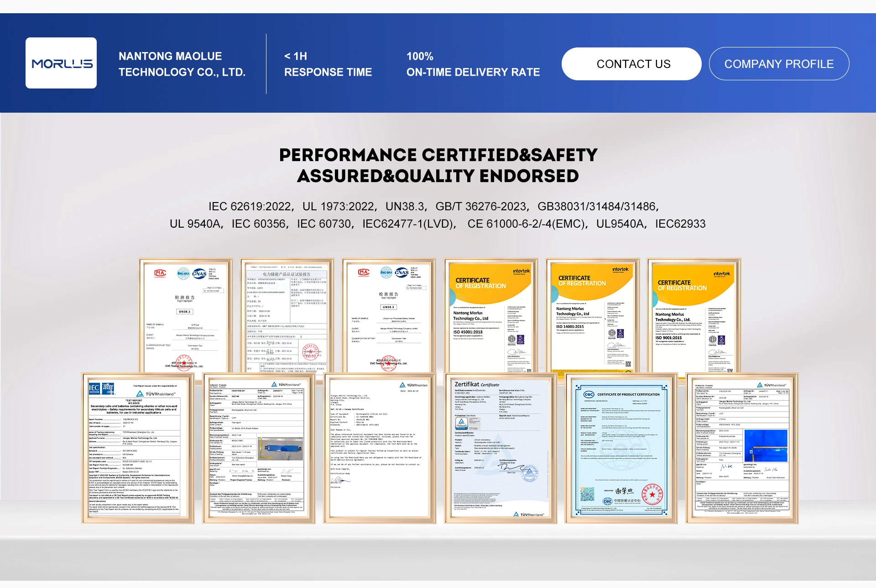Click the <1H response time text

click(x=328, y=64)
